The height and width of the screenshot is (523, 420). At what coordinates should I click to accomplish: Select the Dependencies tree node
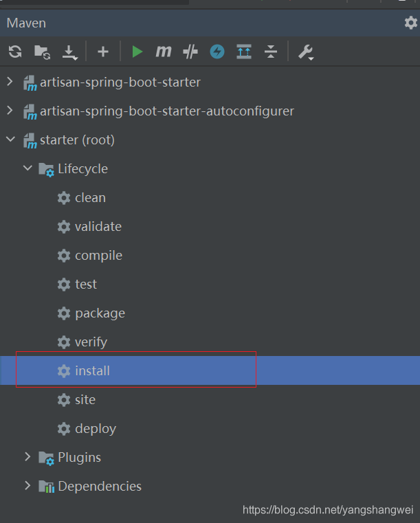[99, 487]
